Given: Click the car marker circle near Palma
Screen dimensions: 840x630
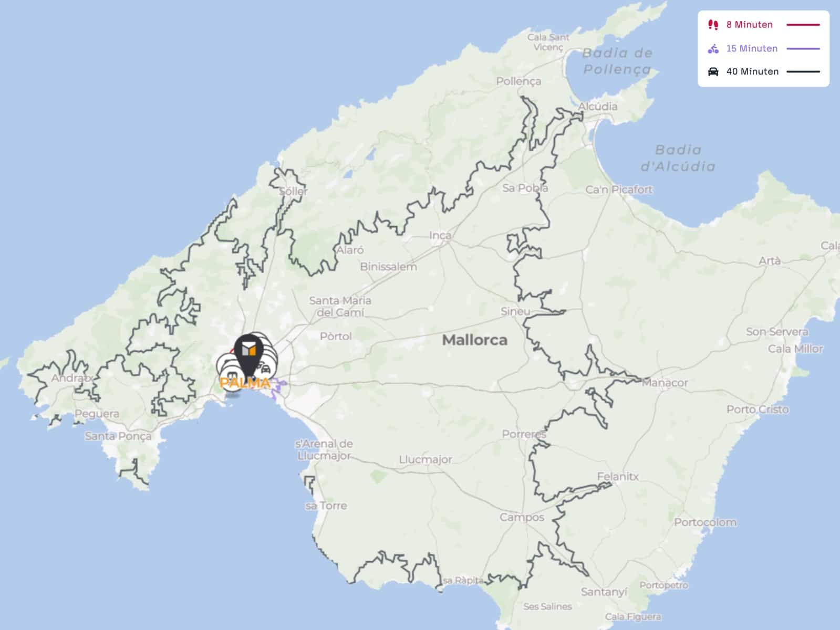Looking at the screenshot, I should [266, 369].
